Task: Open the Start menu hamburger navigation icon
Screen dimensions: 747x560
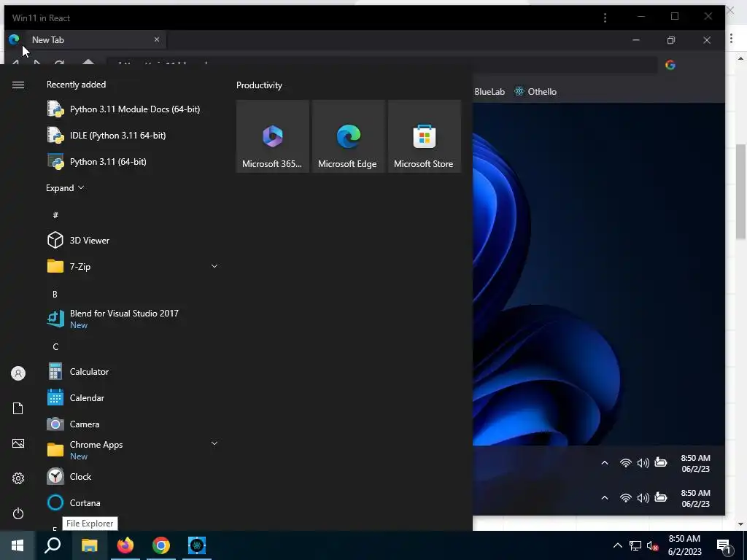Action: click(x=18, y=85)
